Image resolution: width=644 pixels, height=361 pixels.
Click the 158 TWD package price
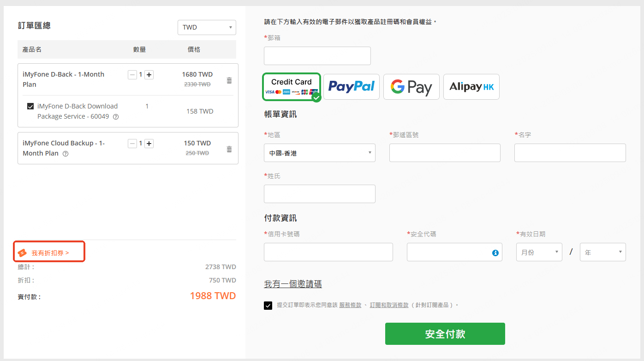(200, 111)
